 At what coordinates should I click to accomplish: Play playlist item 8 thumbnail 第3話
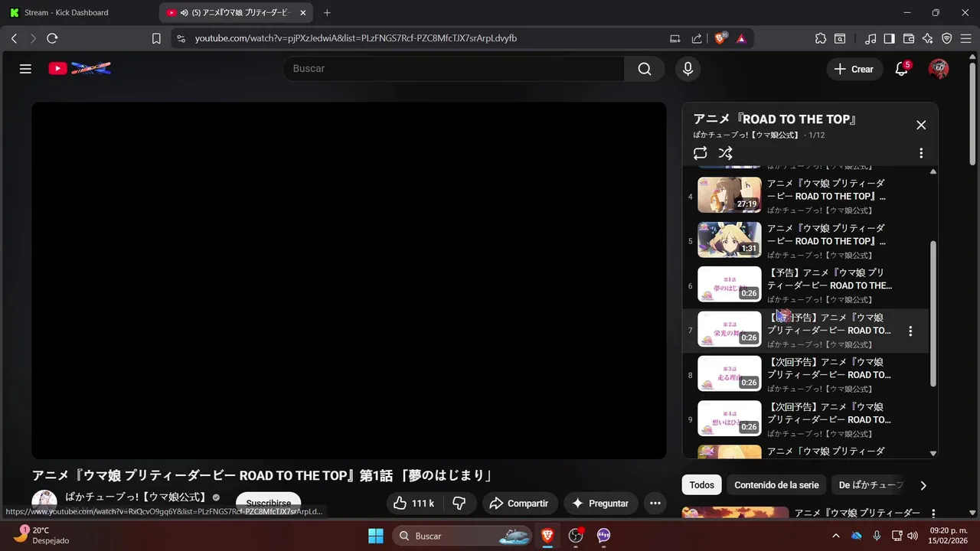click(730, 373)
